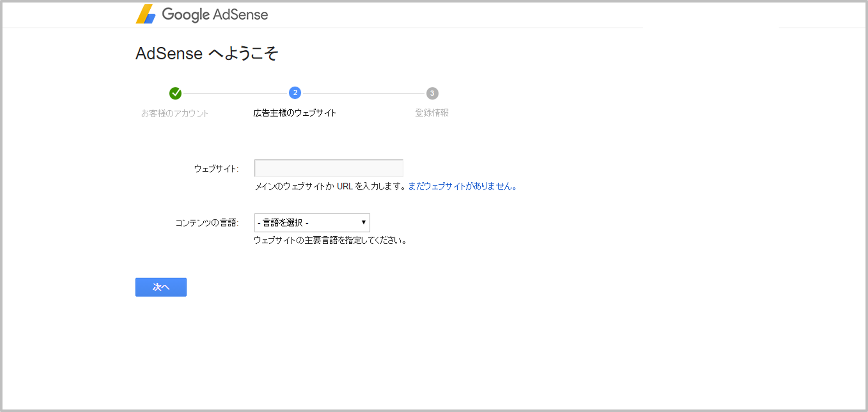Open the まだウェブサイトがありません link
The image size is (868, 412).
click(462, 186)
